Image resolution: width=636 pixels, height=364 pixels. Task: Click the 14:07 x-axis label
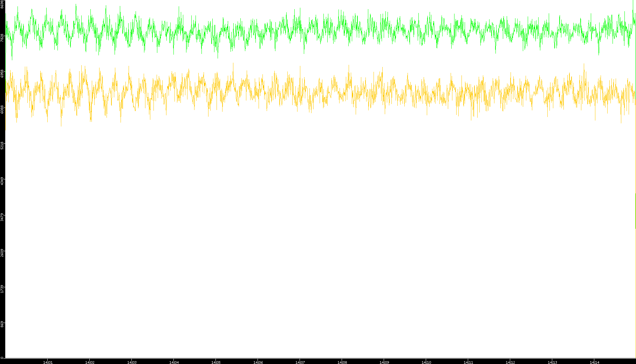300,362
